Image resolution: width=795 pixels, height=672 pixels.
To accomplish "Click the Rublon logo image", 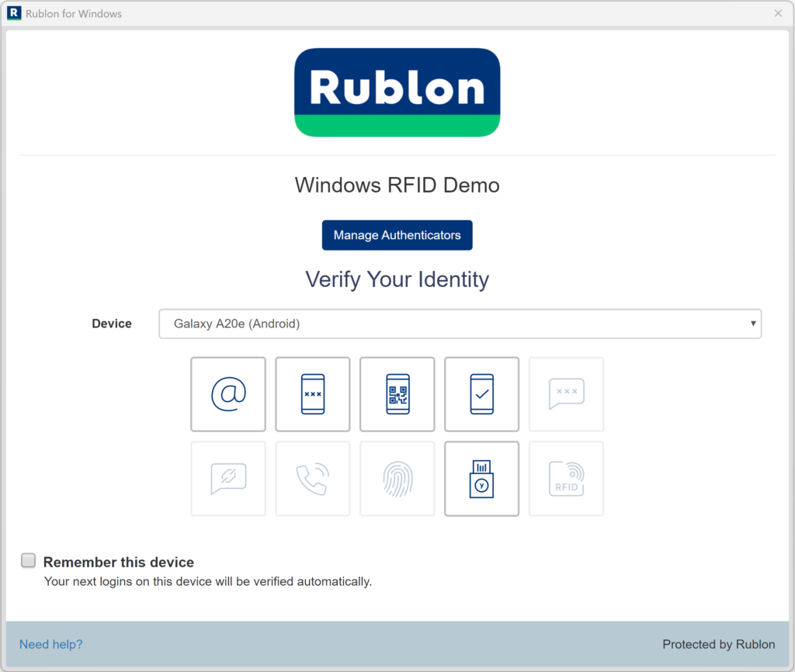I will click(x=397, y=92).
